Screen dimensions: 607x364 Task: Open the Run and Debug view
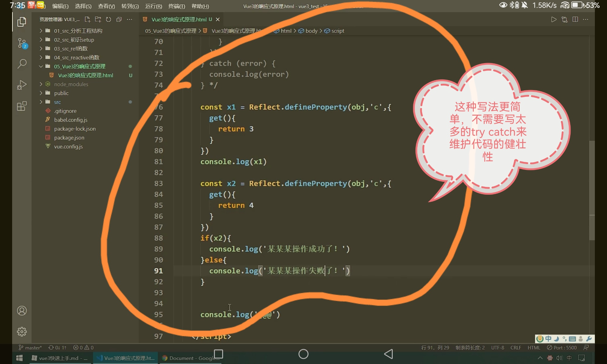point(22,85)
